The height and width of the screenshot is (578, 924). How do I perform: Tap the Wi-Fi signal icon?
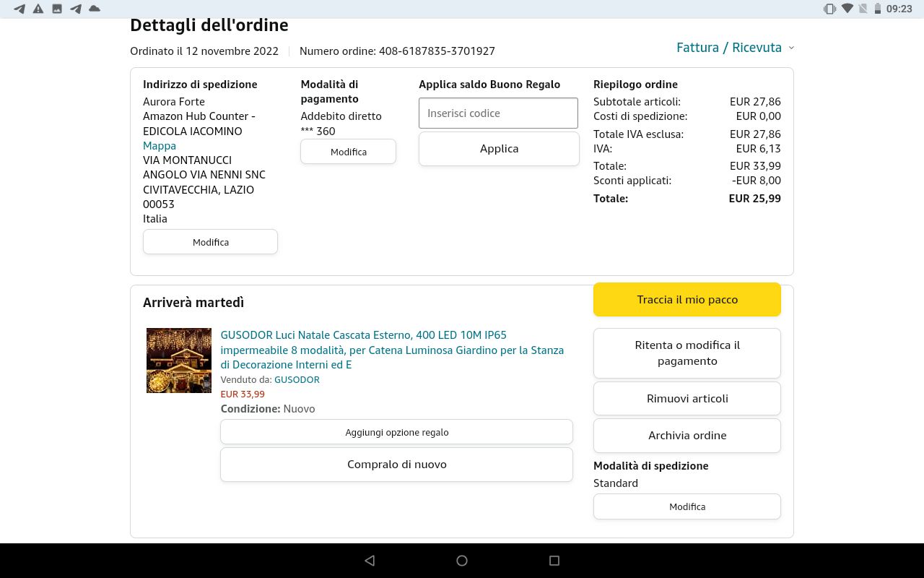(x=847, y=9)
